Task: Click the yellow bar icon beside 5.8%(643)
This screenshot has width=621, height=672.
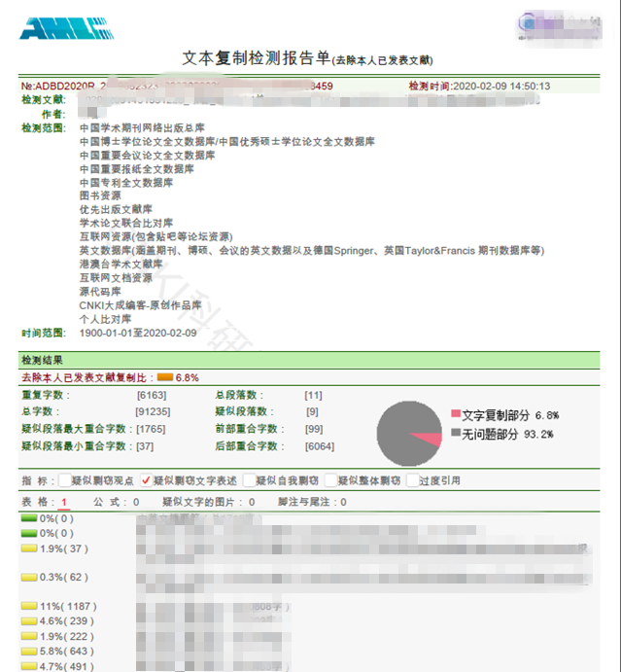Action: tap(29, 651)
